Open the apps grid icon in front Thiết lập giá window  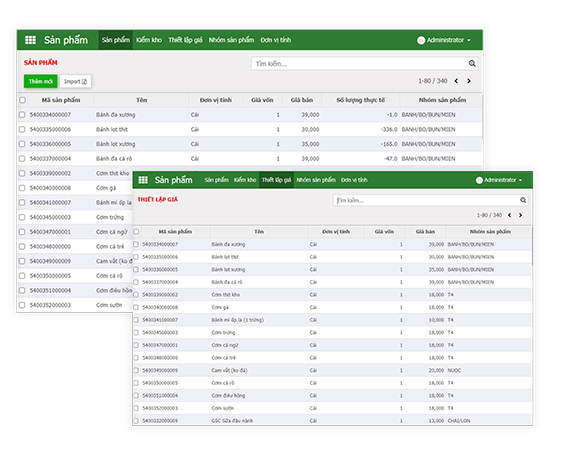coord(143,180)
